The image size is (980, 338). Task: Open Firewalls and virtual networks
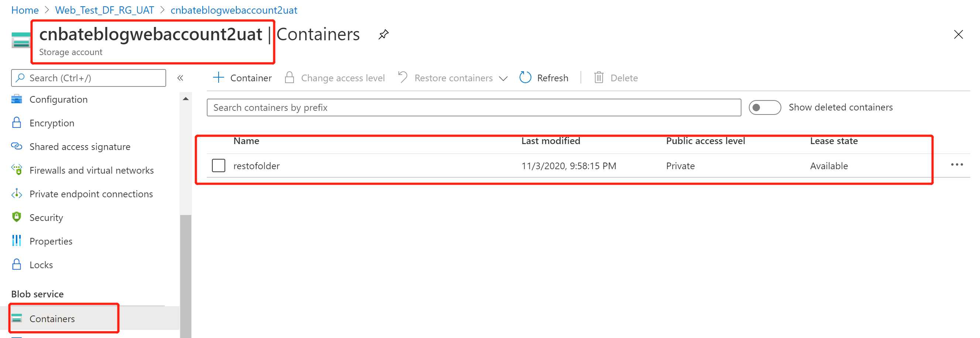(92, 170)
